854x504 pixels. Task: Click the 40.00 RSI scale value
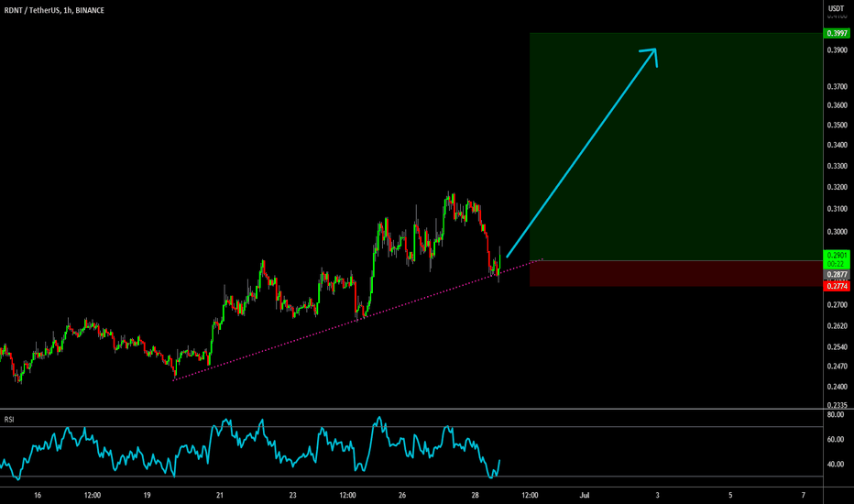coord(836,465)
